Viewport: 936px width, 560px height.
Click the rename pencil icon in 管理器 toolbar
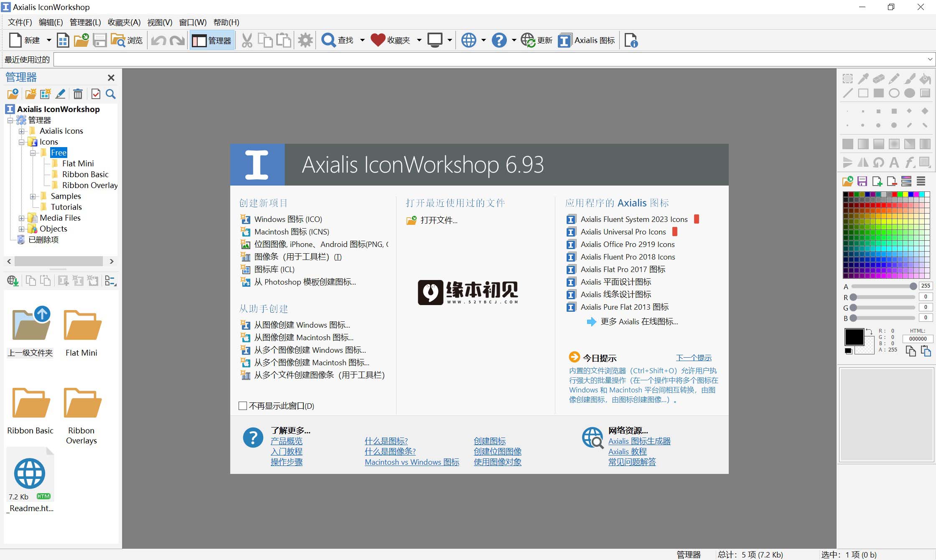pos(60,94)
